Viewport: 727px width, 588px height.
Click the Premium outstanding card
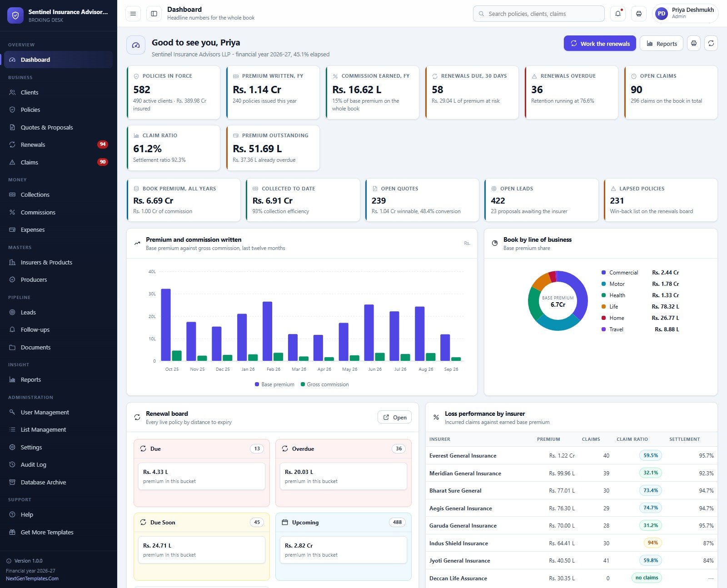[273, 148]
